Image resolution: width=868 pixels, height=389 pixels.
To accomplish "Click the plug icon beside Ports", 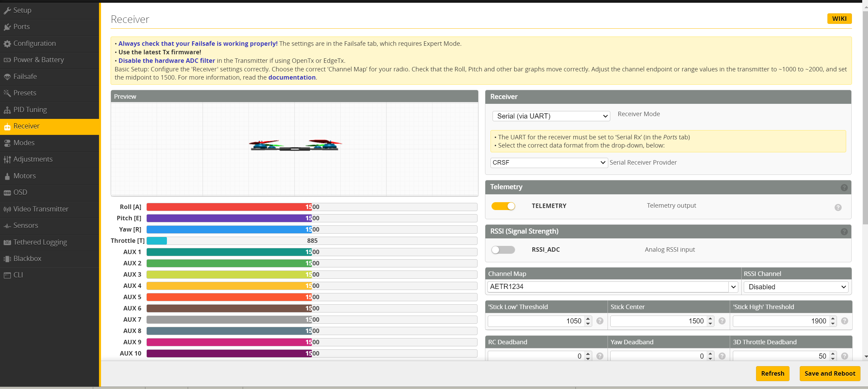I will tap(7, 27).
